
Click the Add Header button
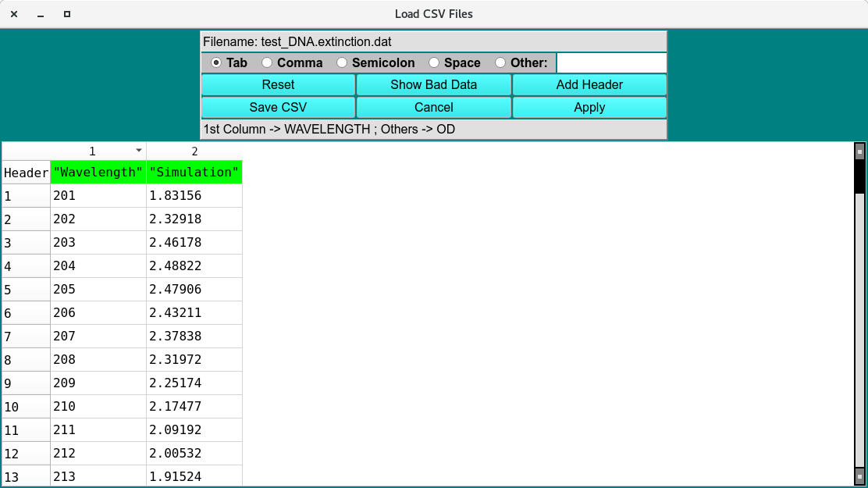pyautogui.click(x=589, y=84)
